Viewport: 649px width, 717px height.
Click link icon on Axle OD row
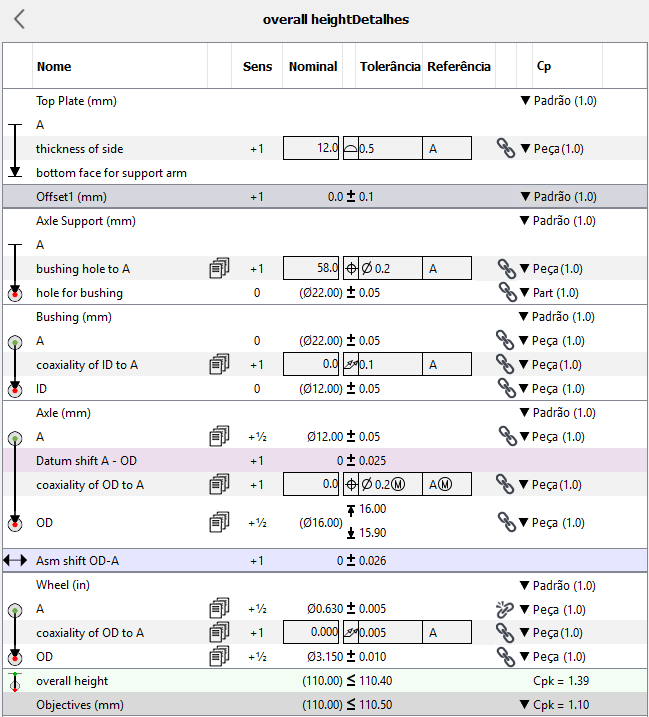507,522
